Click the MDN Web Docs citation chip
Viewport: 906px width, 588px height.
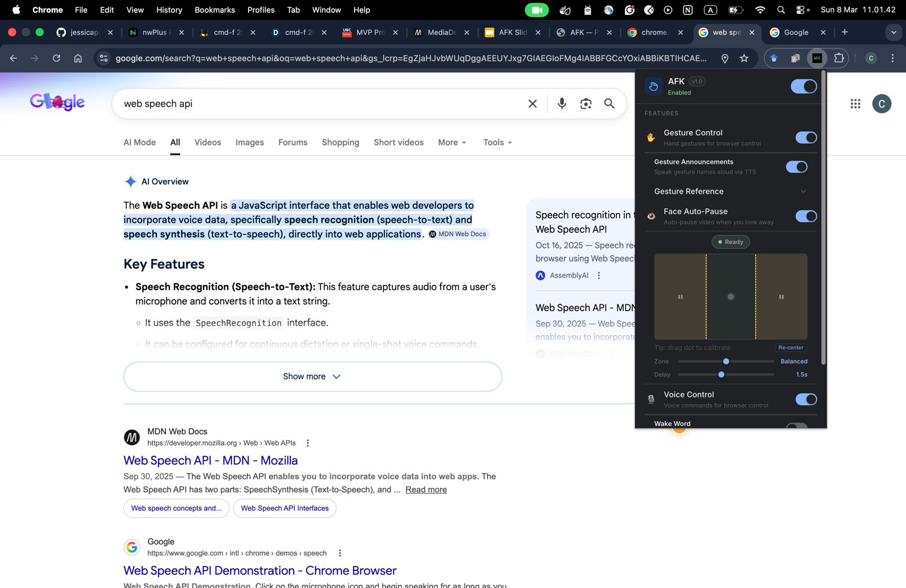point(458,234)
